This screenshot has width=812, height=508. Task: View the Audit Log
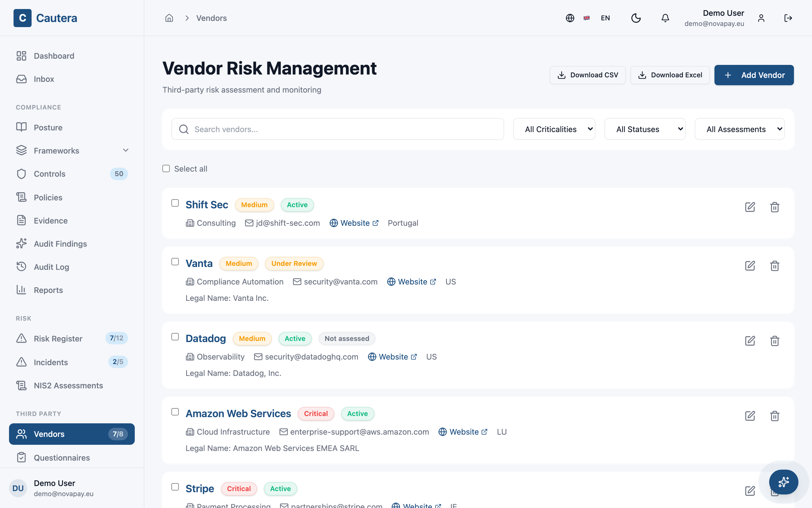click(x=72, y=267)
